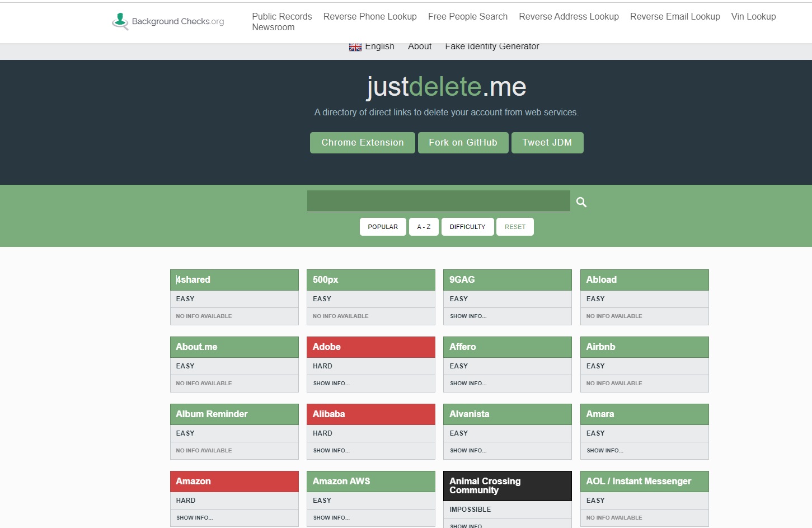Viewport: 812px width, 528px height.
Task: Expand SHOW INFO for Adobe
Action: pyautogui.click(x=331, y=383)
